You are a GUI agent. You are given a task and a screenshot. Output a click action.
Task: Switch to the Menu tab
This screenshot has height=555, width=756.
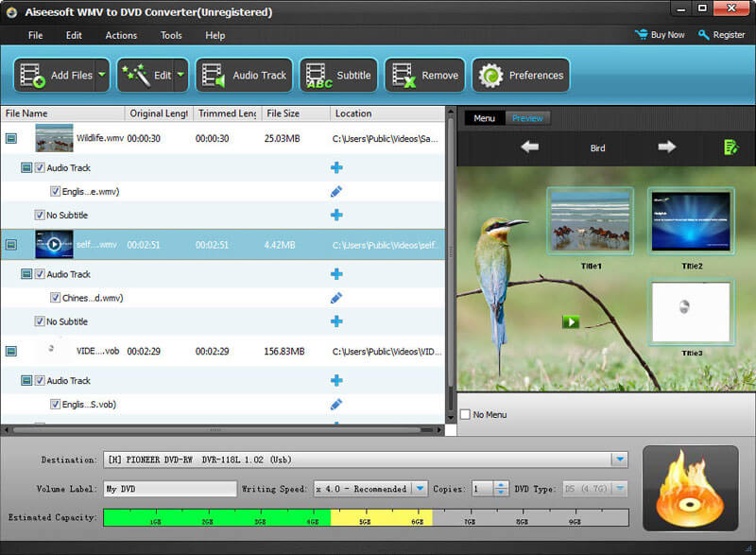(x=484, y=118)
